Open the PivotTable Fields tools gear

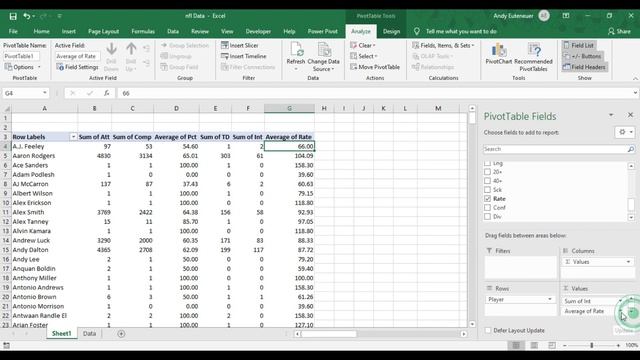[x=624, y=132]
